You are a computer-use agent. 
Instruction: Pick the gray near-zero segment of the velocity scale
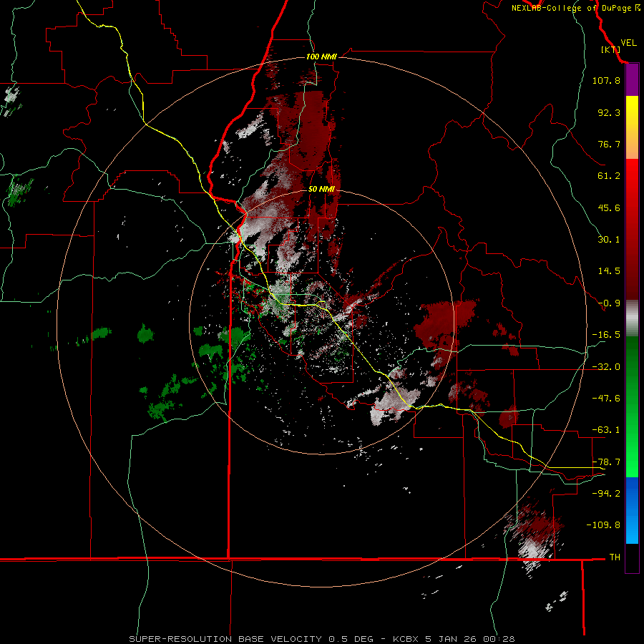click(632, 318)
